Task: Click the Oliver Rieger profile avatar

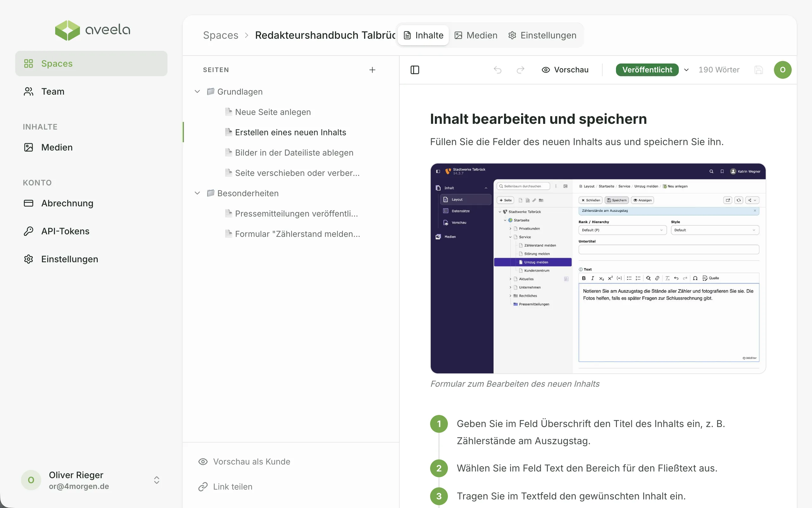Action: 31,480
